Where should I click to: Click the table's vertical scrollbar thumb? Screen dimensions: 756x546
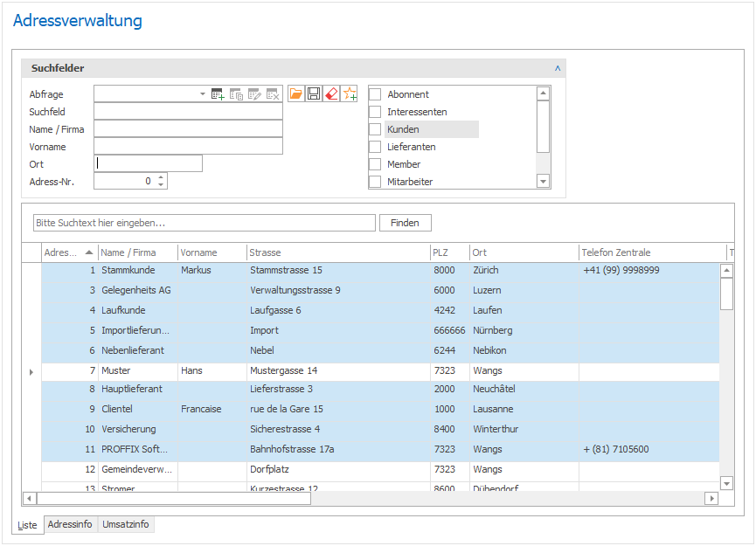[x=726, y=294]
